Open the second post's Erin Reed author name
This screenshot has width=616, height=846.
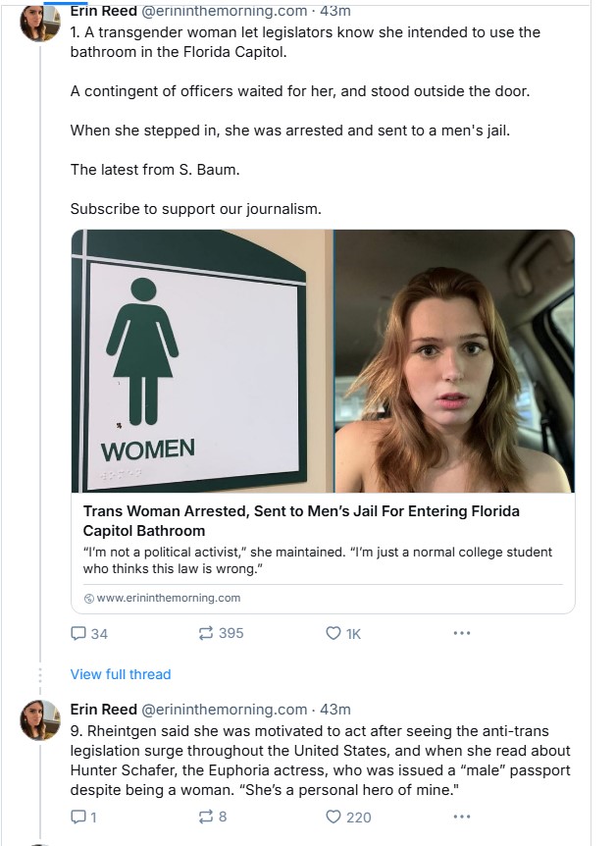[104, 709]
